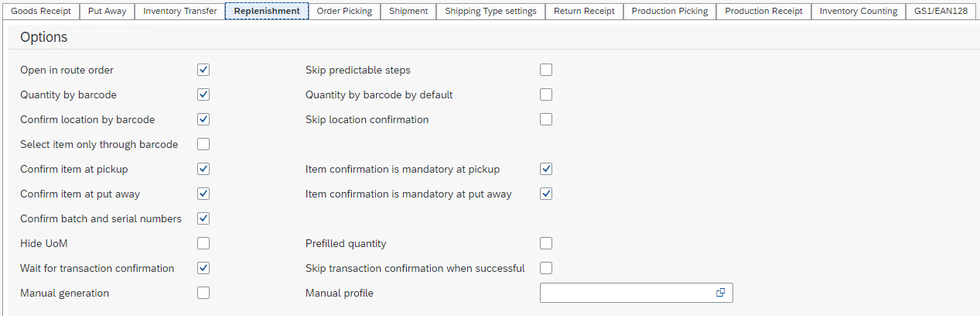
Task: Uncheck Confirm batch and serial numbers
Action: click(203, 218)
